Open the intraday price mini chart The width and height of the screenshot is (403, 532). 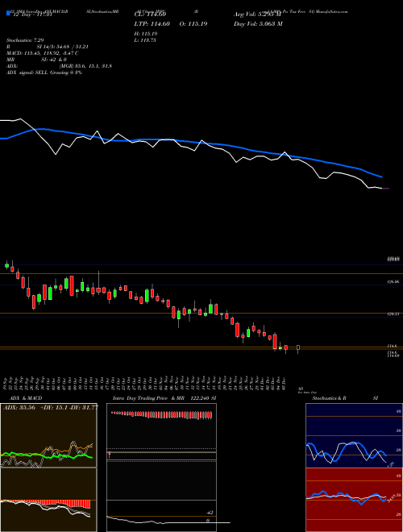coord(161,468)
